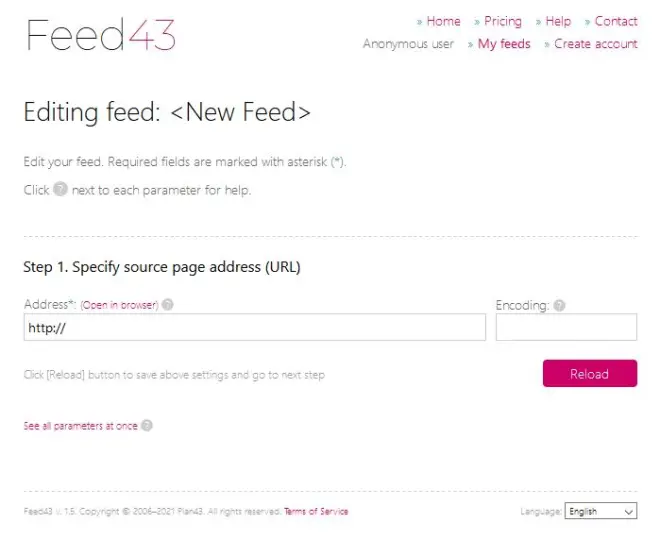Viewport: 660px width, 556px height.
Task: Click help icon after See all parameters
Action: click(x=146, y=426)
